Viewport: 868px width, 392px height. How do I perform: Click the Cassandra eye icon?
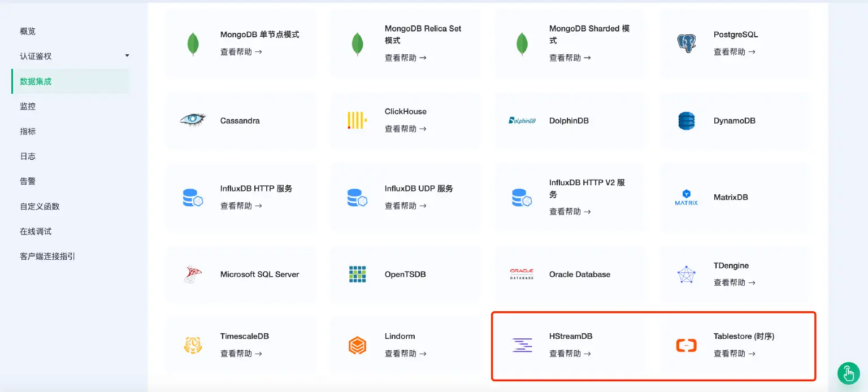tap(193, 120)
